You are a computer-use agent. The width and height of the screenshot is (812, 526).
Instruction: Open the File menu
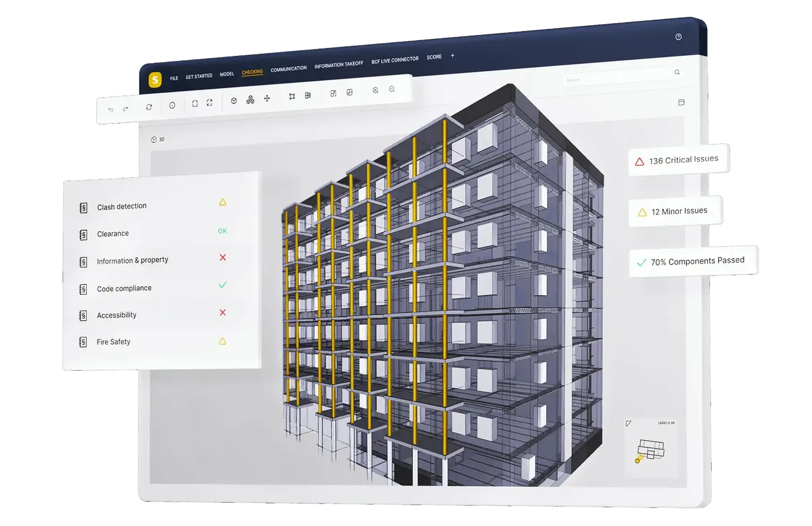pyautogui.click(x=174, y=78)
